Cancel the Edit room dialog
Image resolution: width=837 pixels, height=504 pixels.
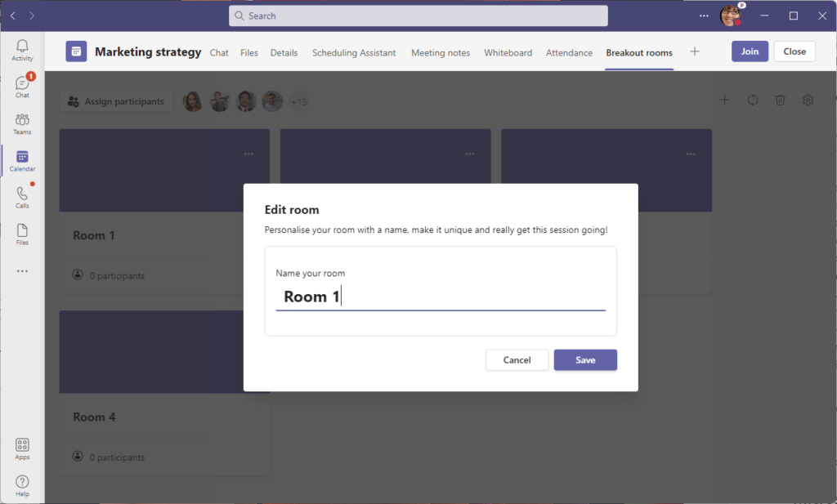517,360
